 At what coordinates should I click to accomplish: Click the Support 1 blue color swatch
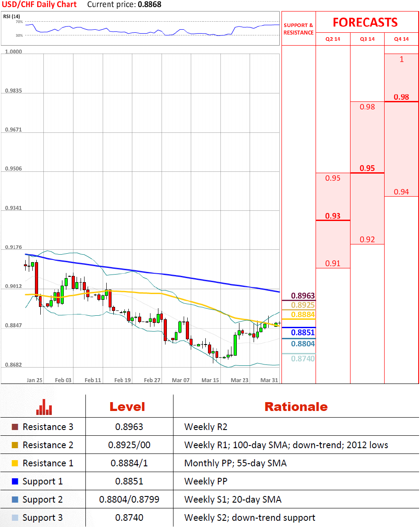tap(15, 481)
